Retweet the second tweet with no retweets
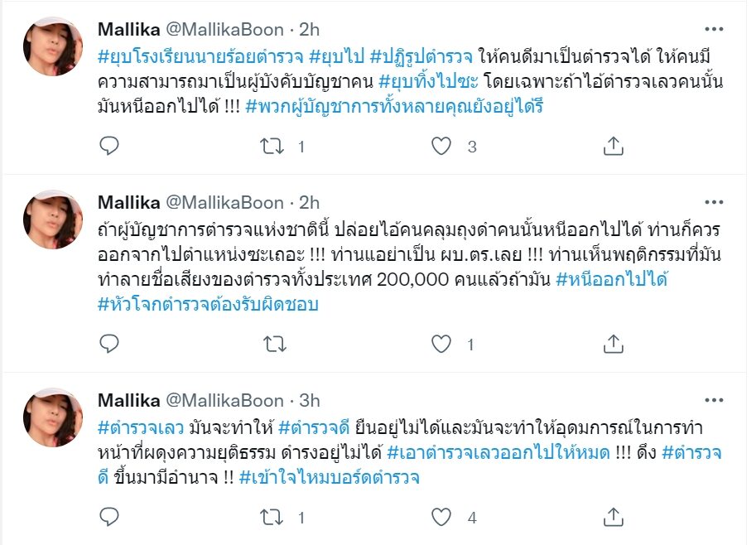756x545 pixels. point(271,344)
